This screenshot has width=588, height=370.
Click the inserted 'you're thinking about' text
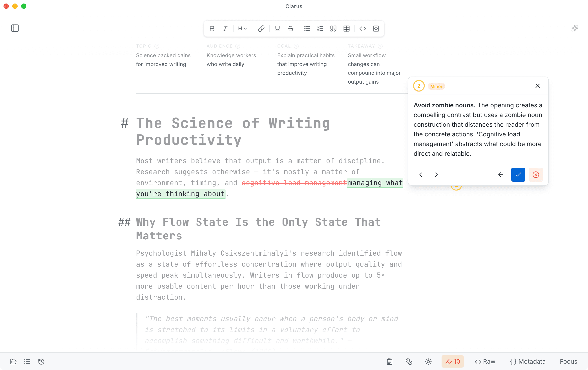pos(181,194)
